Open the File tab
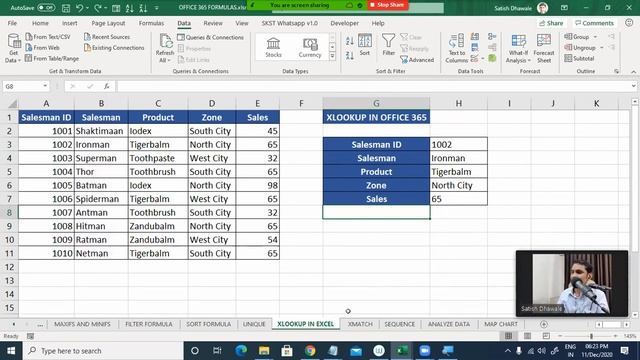 tap(12, 23)
